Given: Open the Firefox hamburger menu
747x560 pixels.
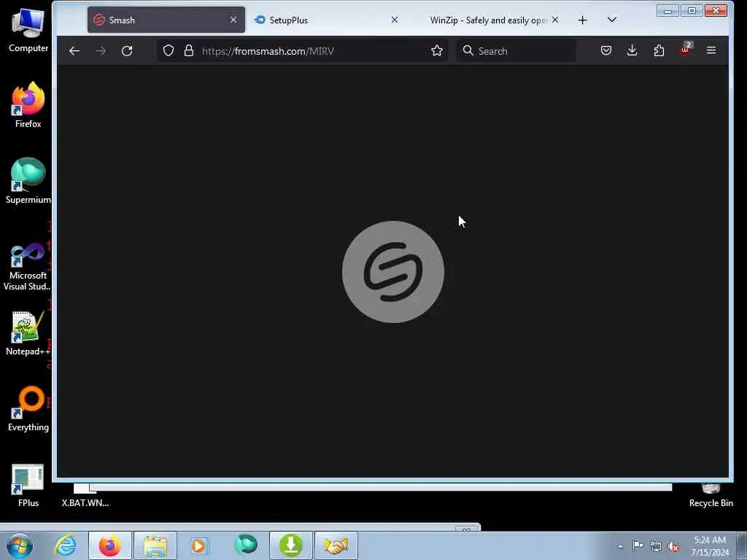Looking at the screenshot, I should [711, 50].
